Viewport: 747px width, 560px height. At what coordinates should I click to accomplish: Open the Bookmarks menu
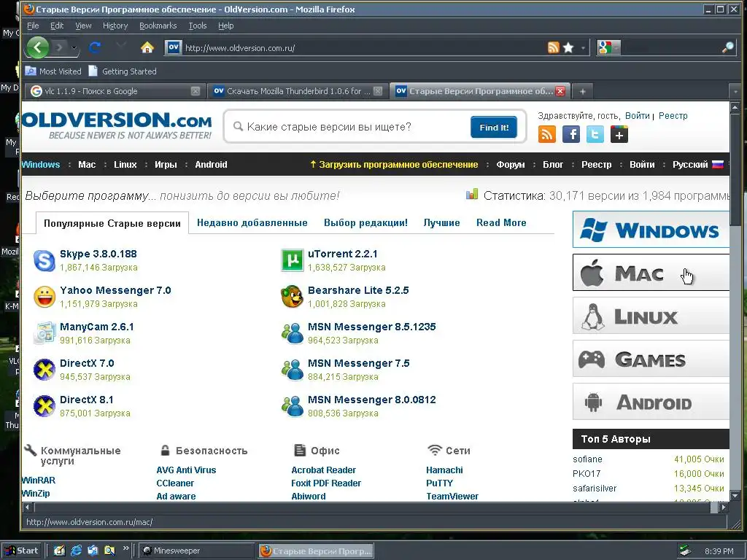pyautogui.click(x=158, y=26)
